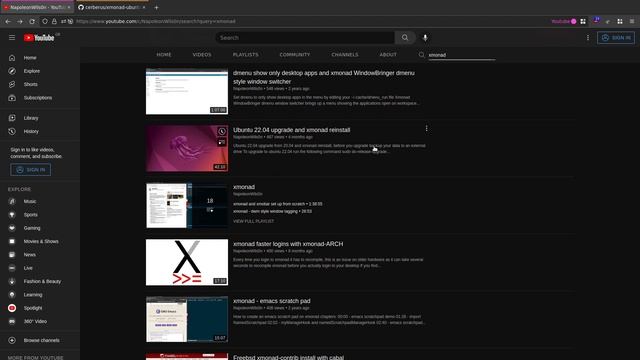Open 'xmonad - dwm style window tagging' entry
This screenshot has height=360, width=640.
tap(272, 211)
